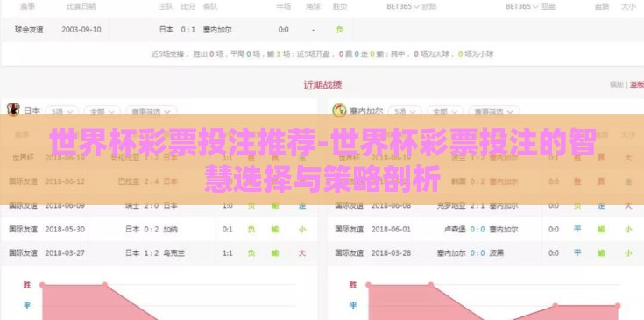Viewport: 644px width, 320px height.
Task: Click the 小 result in the 波黑 row
Action: (628, 253)
